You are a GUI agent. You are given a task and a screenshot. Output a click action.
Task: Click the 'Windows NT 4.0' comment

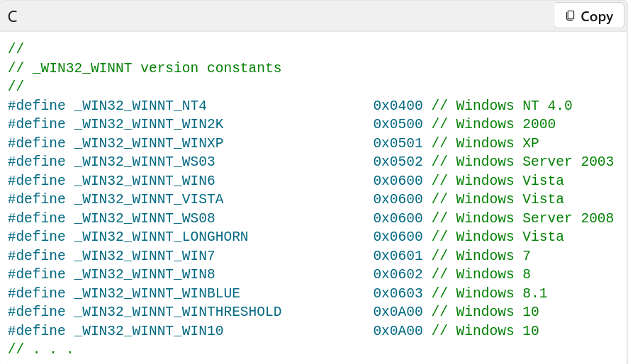(x=502, y=106)
